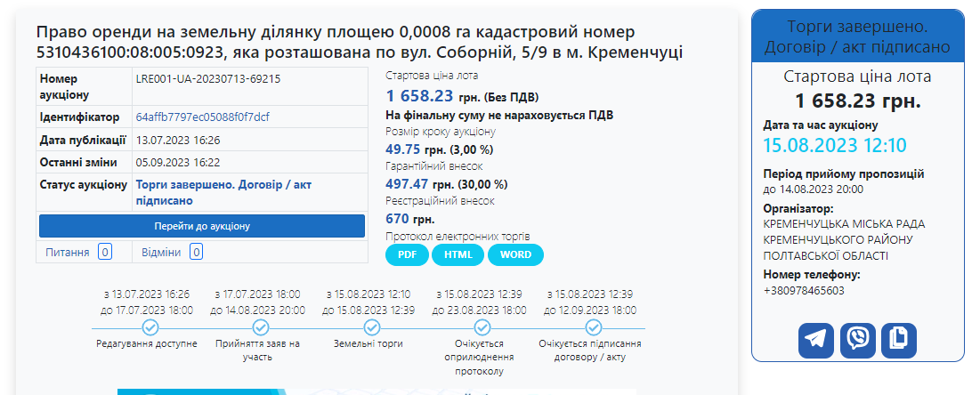Viewport: 980px width, 395px height.
Task: Click the auction status link text
Action: 223,192
